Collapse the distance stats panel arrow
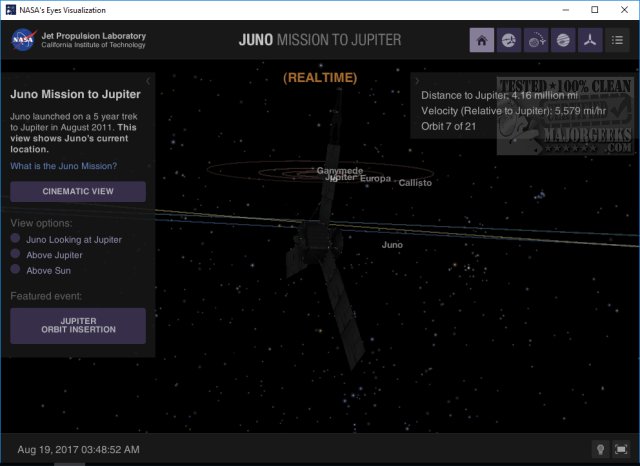 417,81
